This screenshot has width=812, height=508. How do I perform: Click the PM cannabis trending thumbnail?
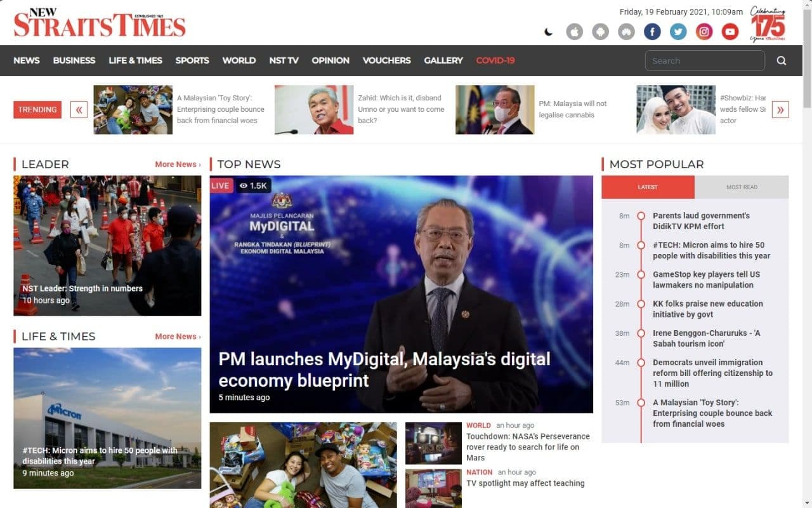coord(495,110)
